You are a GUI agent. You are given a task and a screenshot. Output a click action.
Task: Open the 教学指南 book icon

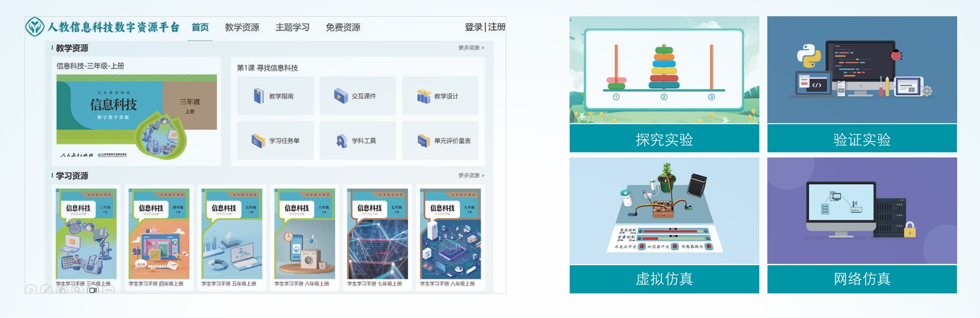click(x=258, y=96)
